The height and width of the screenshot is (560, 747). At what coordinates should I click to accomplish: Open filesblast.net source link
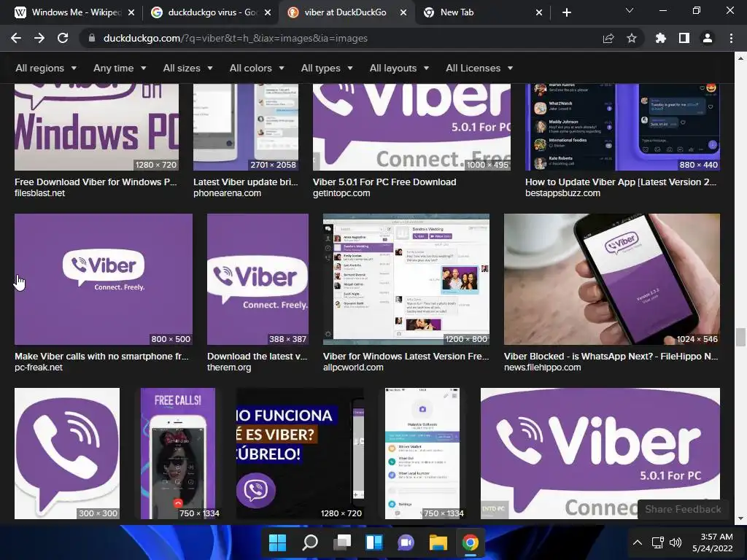39,192
